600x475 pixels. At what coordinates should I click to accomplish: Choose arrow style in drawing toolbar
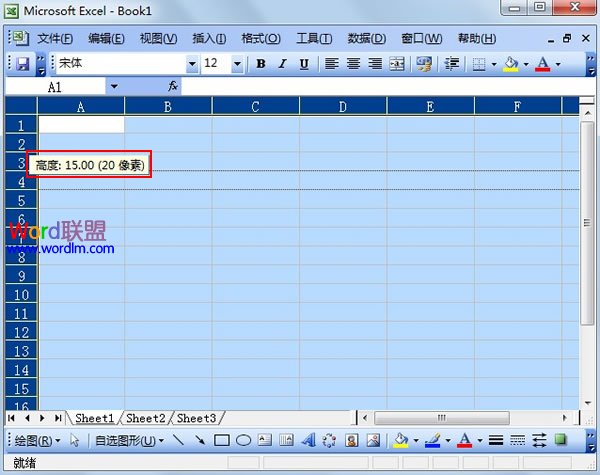[539, 441]
